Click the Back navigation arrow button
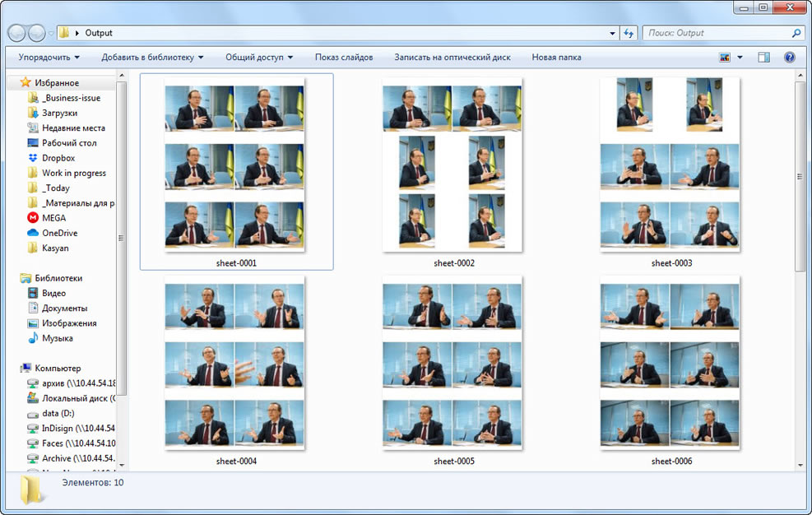 (x=16, y=33)
